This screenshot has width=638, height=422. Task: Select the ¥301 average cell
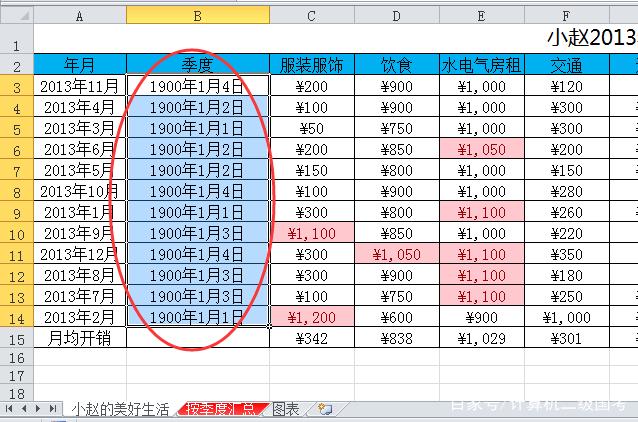567,337
